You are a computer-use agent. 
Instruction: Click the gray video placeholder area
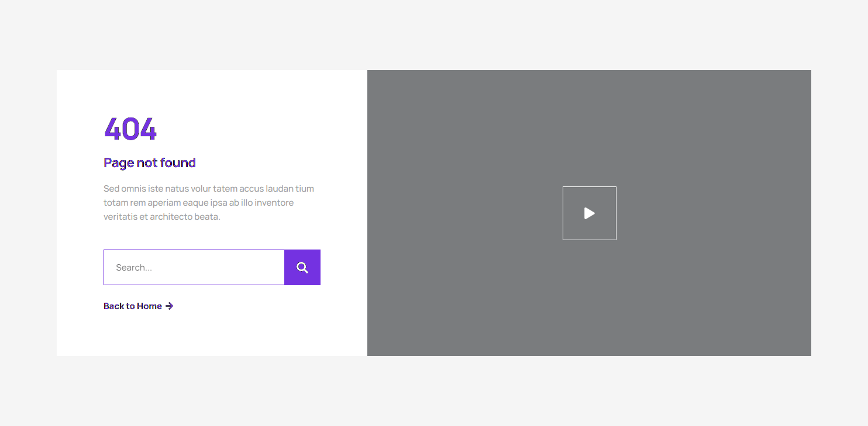coord(468,292)
